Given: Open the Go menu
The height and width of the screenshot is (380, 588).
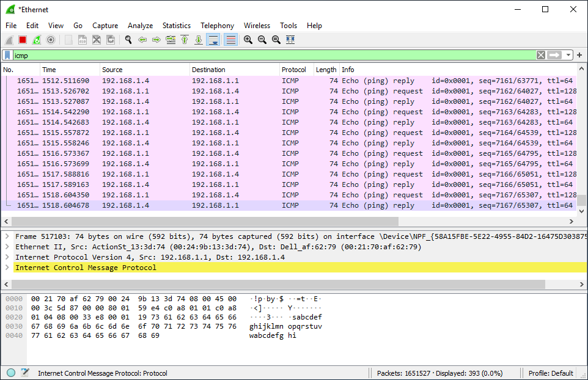Looking at the screenshot, I should tap(78, 26).
